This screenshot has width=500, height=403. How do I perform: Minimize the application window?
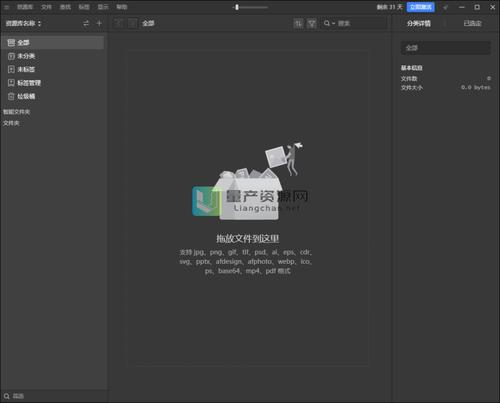tap(462, 7)
